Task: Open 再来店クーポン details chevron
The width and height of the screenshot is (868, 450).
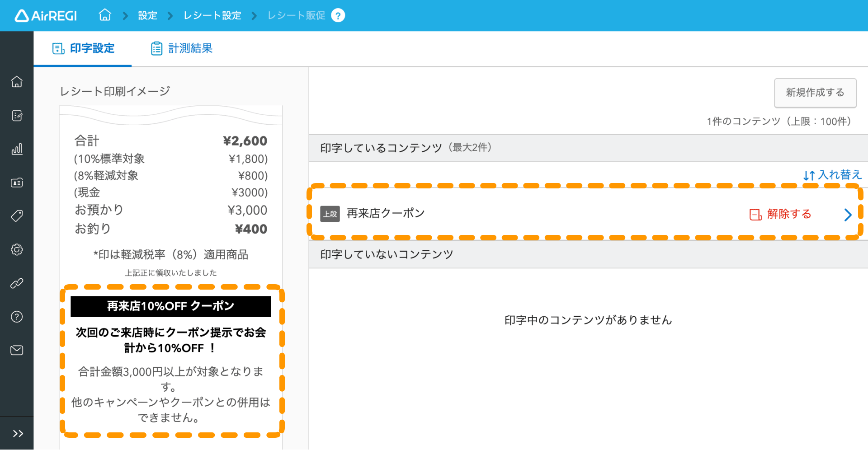Action: click(x=848, y=215)
